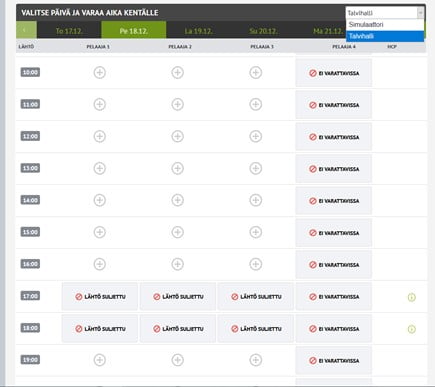Add Pelaaja 2 to the 13:00 slot

click(177, 168)
